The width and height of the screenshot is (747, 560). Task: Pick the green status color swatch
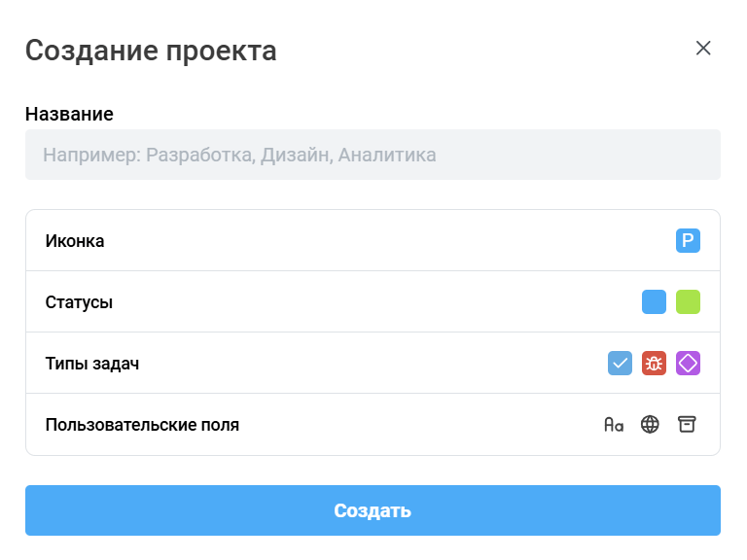pyautogui.click(x=688, y=302)
